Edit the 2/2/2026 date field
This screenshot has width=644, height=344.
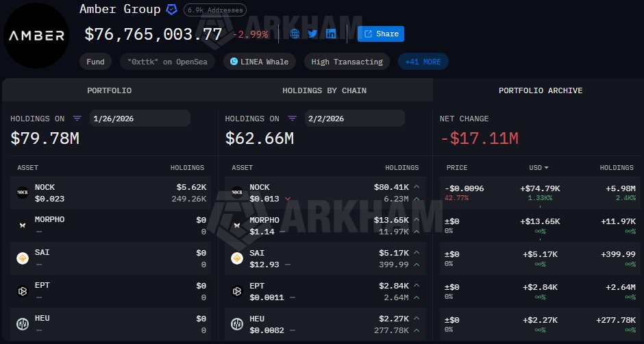354,119
